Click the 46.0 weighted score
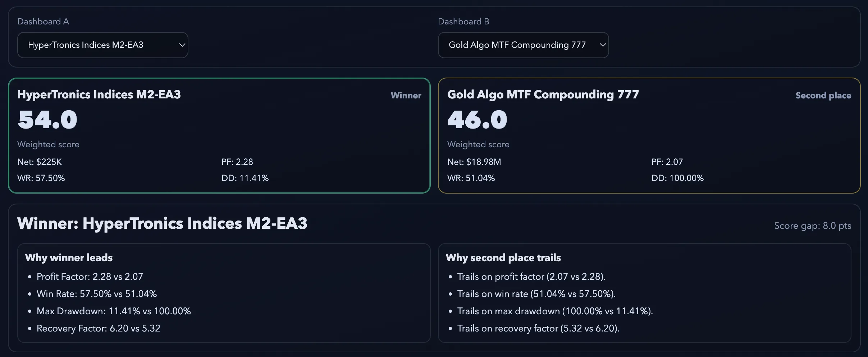Screen dimensions: 868x357 [x=477, y=119]
